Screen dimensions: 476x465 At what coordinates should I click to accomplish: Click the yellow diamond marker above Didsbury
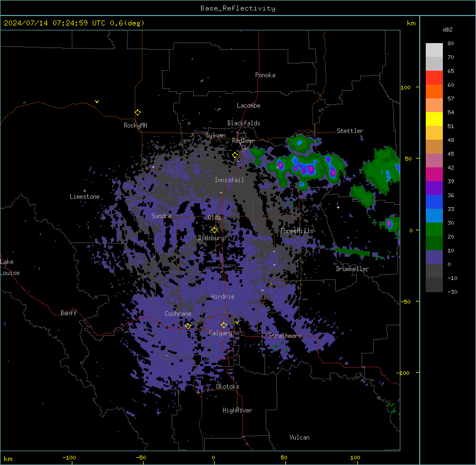(215, 230)
